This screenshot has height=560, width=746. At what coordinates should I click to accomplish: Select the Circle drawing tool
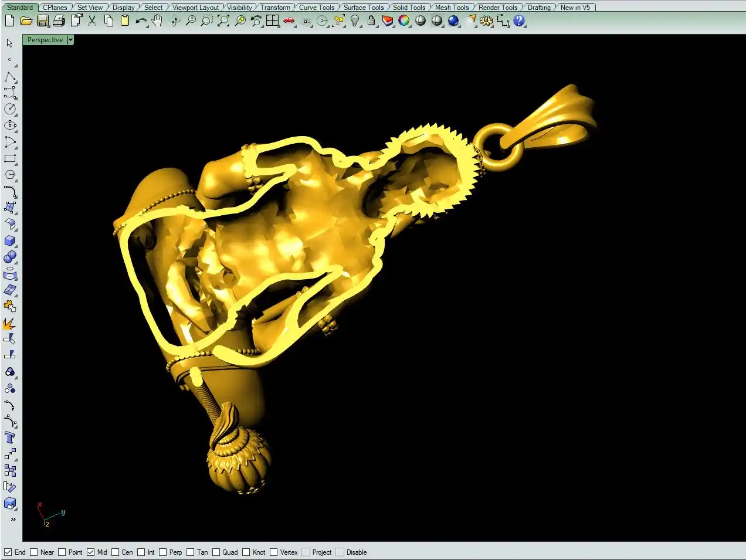[x=10, y=109]
